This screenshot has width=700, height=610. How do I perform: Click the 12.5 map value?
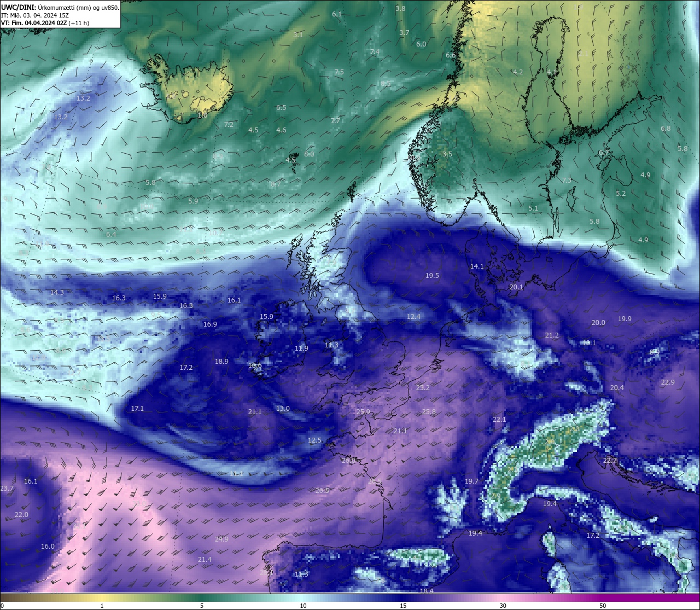pyautogui.click(x=314, y=440)
